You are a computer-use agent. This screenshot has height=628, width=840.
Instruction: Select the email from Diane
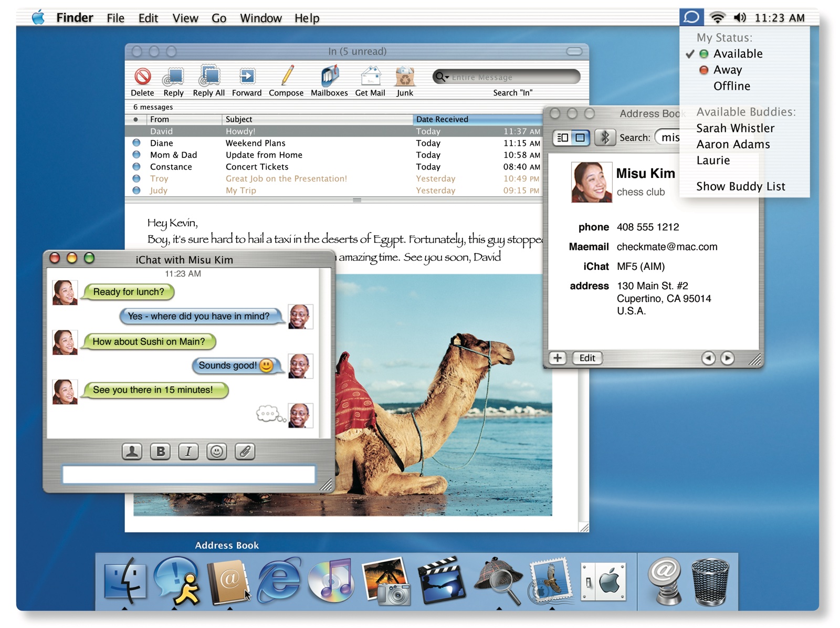click(334, 143)
